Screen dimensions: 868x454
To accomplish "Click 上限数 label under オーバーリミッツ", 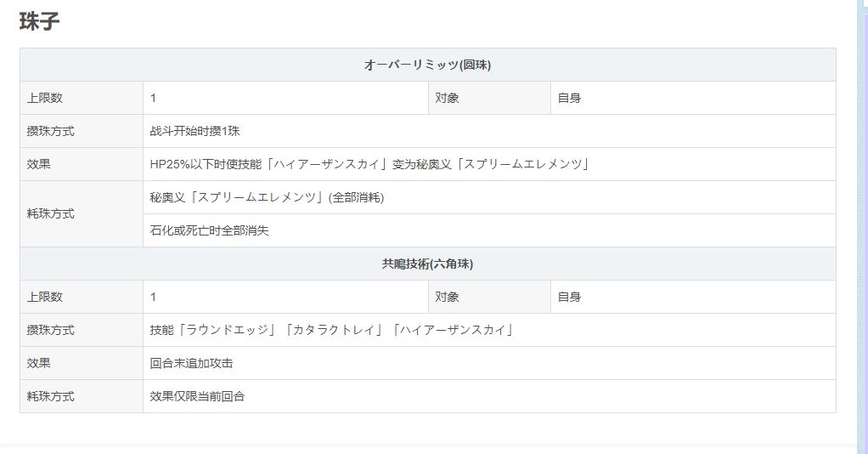I will click(45, 98).
